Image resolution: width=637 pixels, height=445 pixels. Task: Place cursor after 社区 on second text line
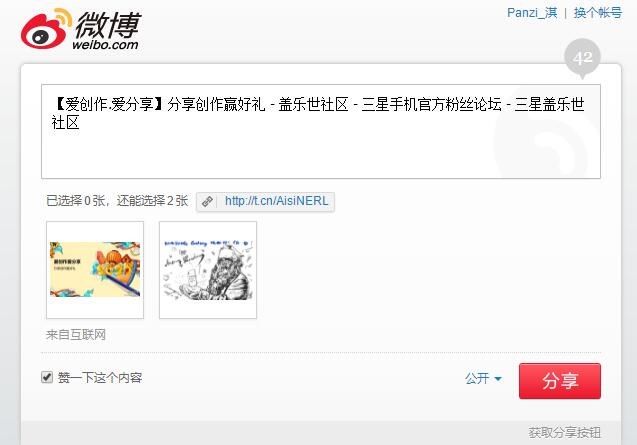[x=80, y=122]
